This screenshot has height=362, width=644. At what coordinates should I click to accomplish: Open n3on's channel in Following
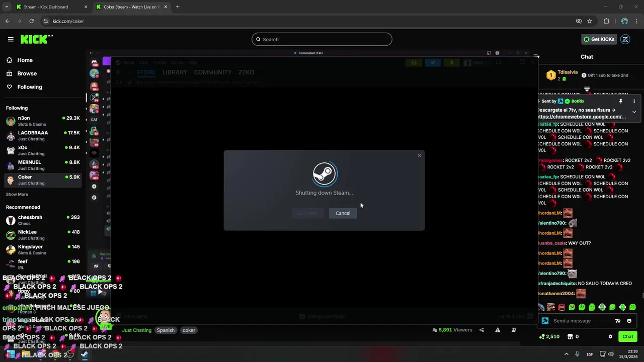[43, 121]
